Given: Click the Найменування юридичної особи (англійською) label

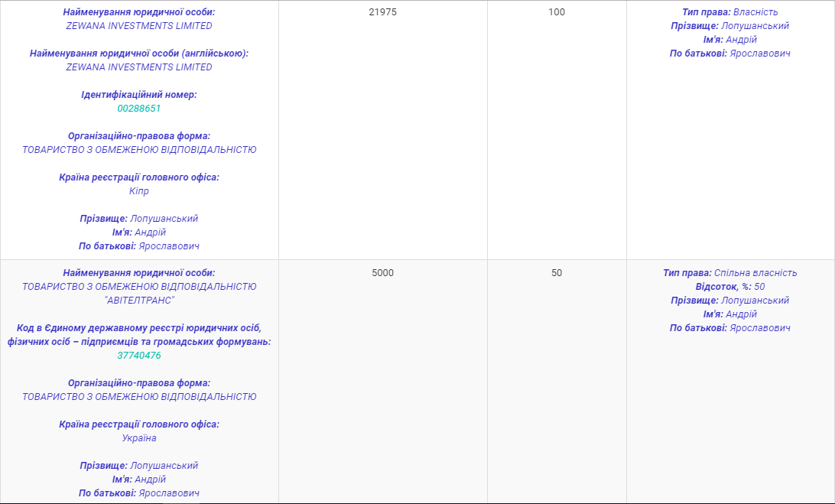Looking at the screenshot, I should 138,54.
